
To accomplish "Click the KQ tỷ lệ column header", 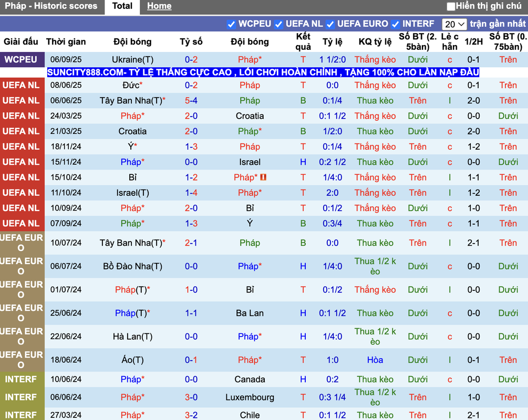I will click(375, 41).
